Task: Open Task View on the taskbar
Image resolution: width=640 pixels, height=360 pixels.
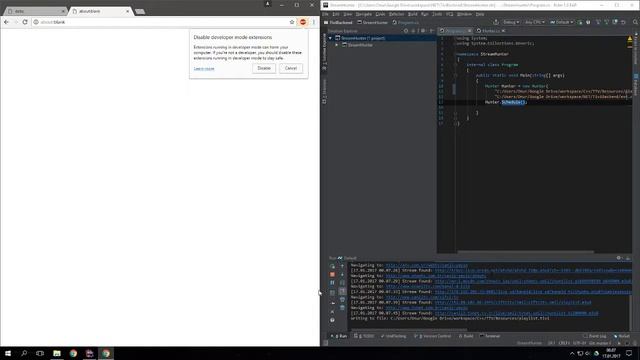Action: 40,353
